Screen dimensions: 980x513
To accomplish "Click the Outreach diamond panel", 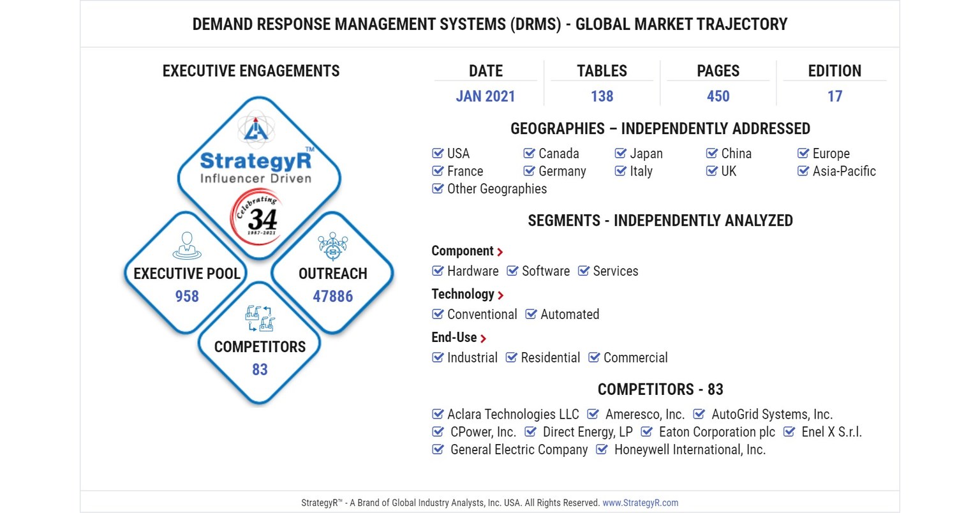I will 332,274.
